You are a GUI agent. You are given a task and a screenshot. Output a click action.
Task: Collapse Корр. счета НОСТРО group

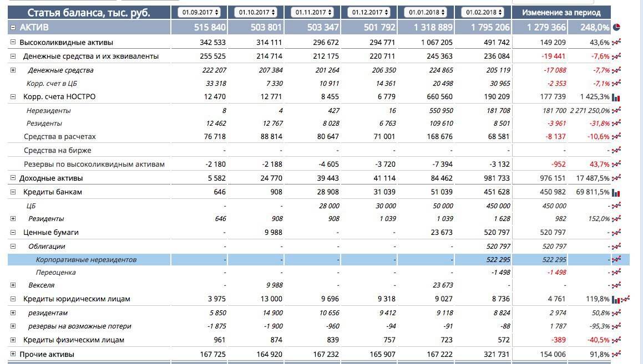point(13,96)
